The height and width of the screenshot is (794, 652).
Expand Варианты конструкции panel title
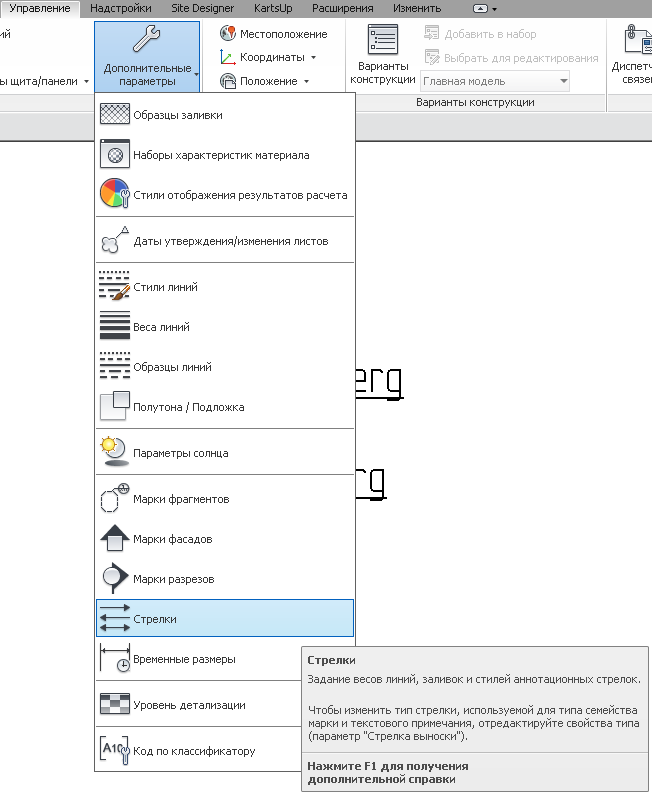pos(475,102)
